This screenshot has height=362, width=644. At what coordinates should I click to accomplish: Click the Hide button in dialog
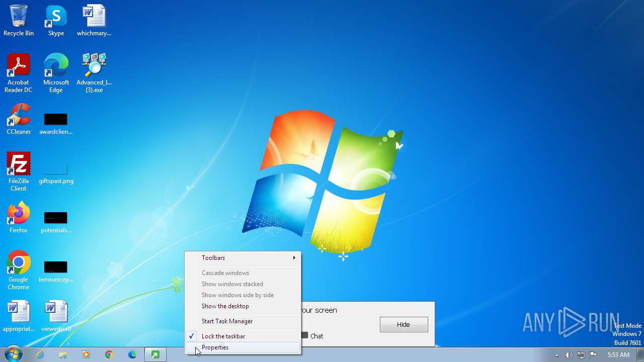(404, 325)
